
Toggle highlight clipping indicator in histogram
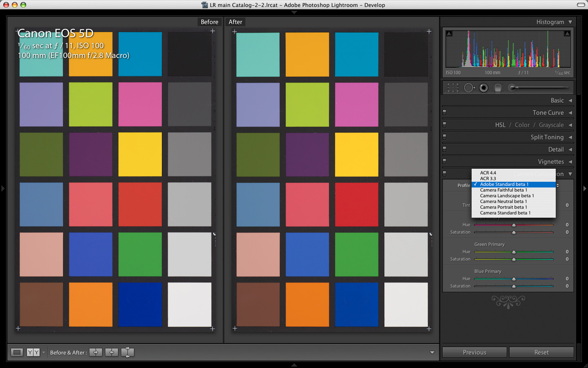click(567, 33)
